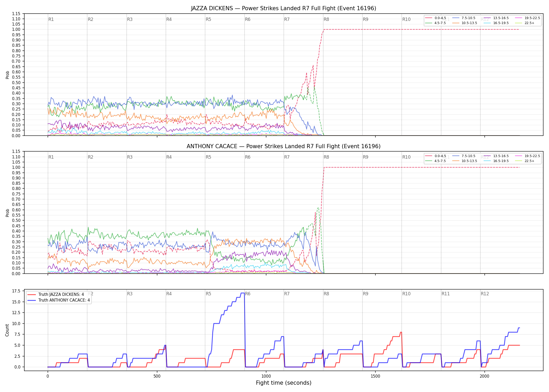Click the Count y-axis label on bottom chart
The image size is (549, 392).
pyautogui.click(x=7, y=330)
